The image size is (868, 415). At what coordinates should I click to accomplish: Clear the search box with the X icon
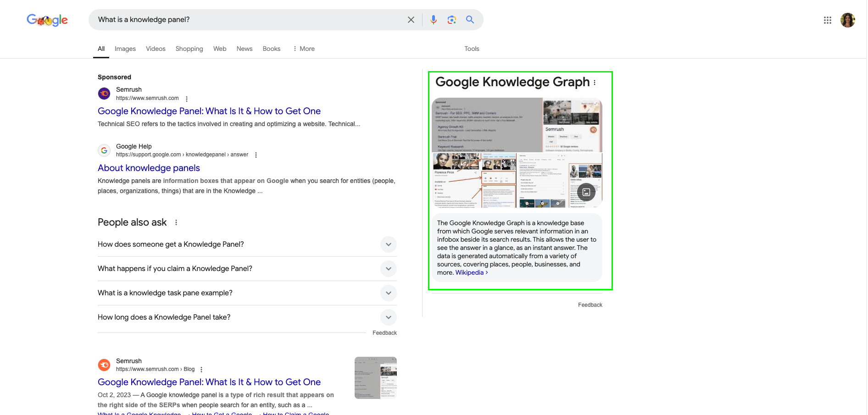click(411, 20)
